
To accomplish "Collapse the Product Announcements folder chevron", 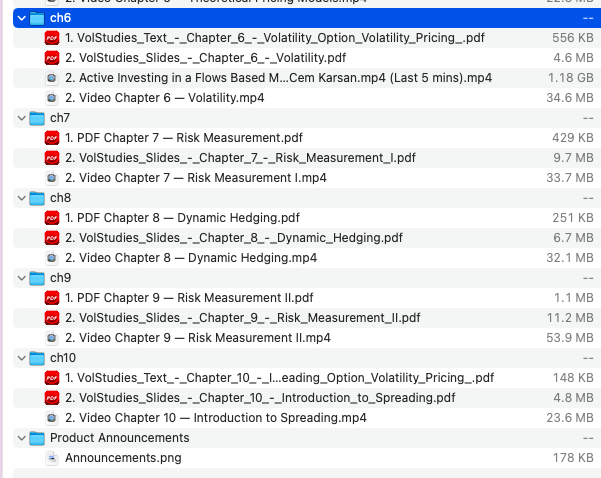I will pyautogui.click(x=22, y=438).
